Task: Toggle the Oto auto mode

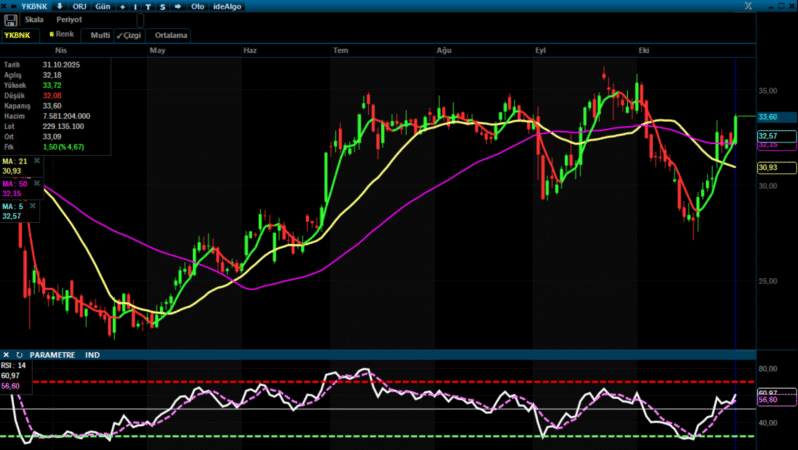Action: click(199, 6)
